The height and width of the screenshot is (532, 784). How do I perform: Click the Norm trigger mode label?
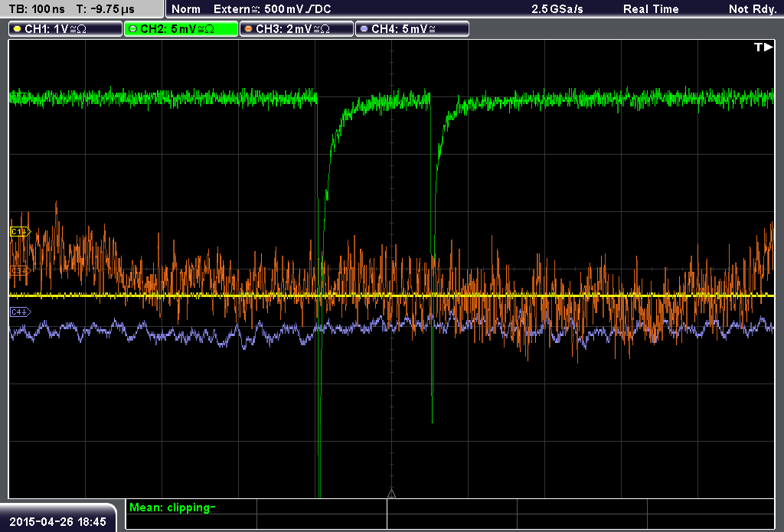click(186, 9)
